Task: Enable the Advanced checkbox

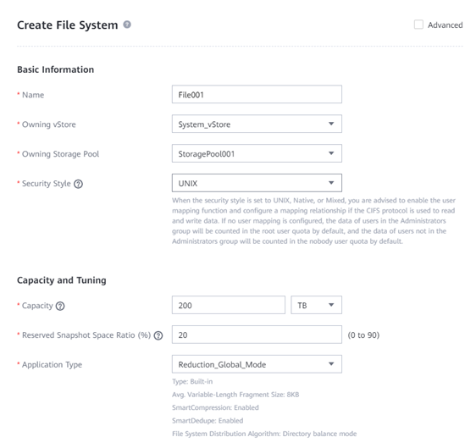Action: (x=418, y=25)
